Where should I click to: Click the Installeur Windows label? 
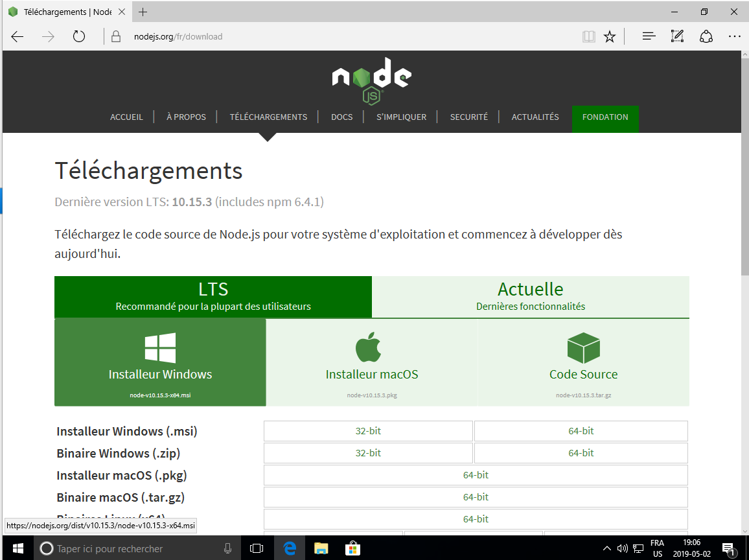click(x=160, y=374)
